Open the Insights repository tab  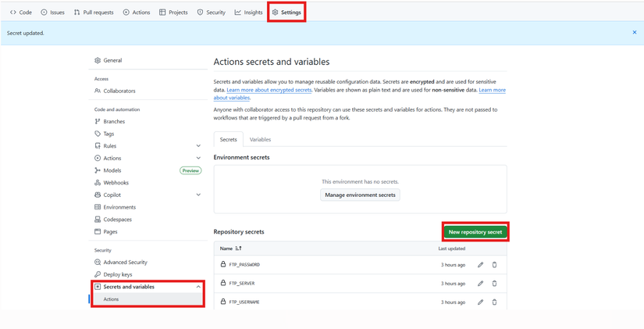(249, 13)
